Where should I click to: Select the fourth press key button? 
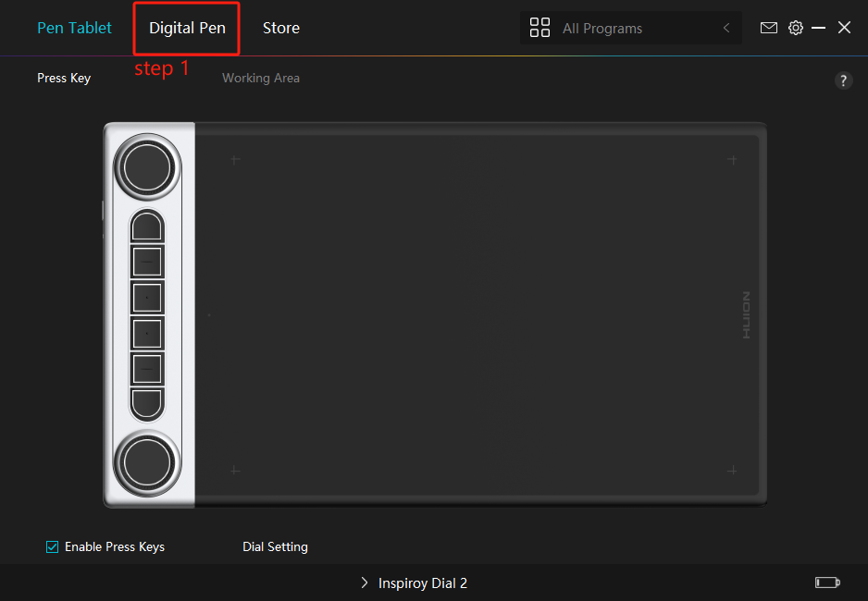[x=147, y=333]
